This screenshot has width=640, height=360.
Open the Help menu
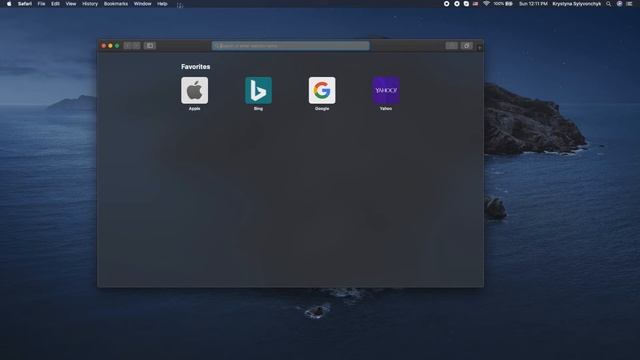[x=162, y=4]
